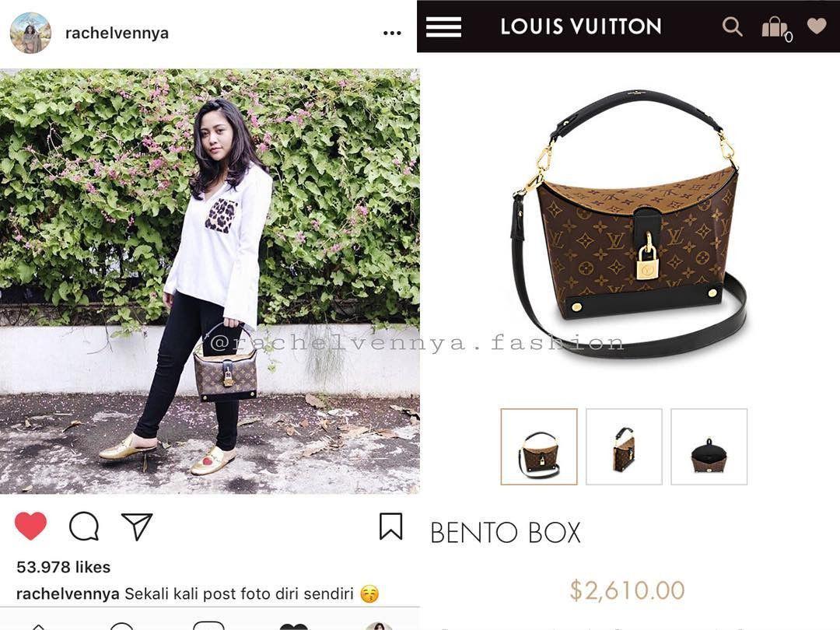Open the shopping bag cart icon

click(x=775, y=28)
